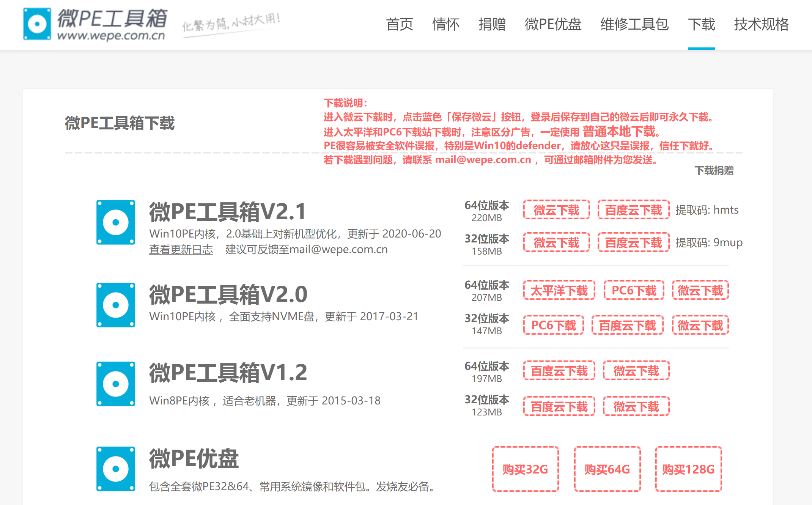Click the disc icon beside 微PE工具箱V2.0
The height and width of the screenshot is (505, 812).
(x=116, y=305)
